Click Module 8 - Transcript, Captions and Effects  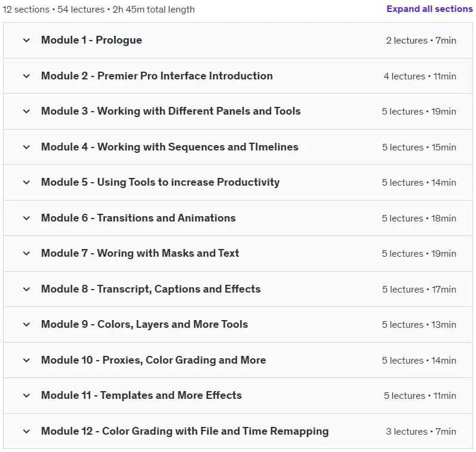[x=151, y=289]
